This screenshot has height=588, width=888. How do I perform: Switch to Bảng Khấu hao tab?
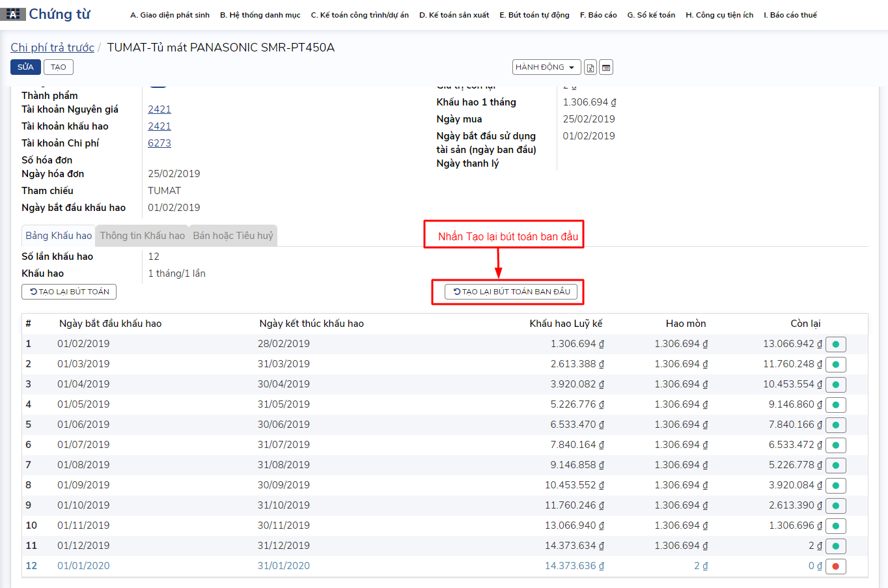click(59, 236)
